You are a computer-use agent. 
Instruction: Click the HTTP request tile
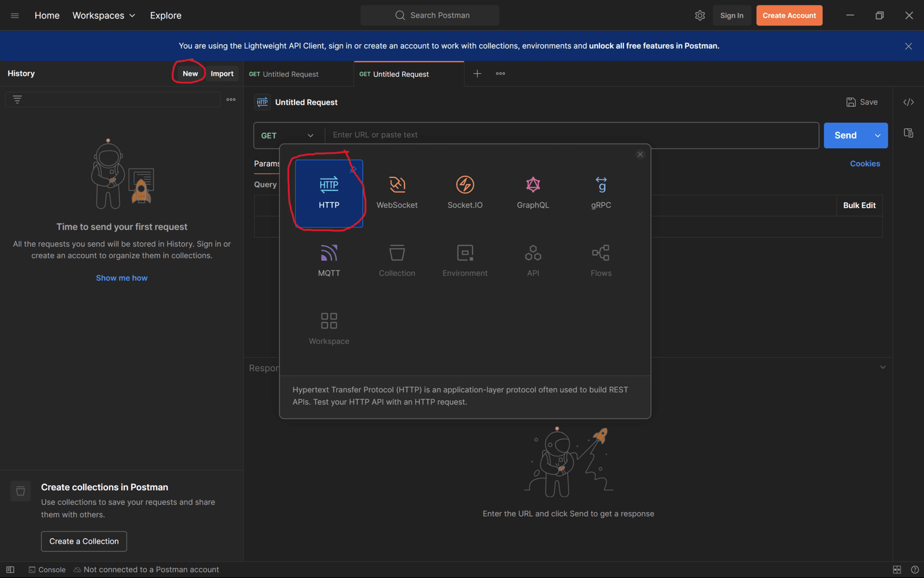[329, 193]
